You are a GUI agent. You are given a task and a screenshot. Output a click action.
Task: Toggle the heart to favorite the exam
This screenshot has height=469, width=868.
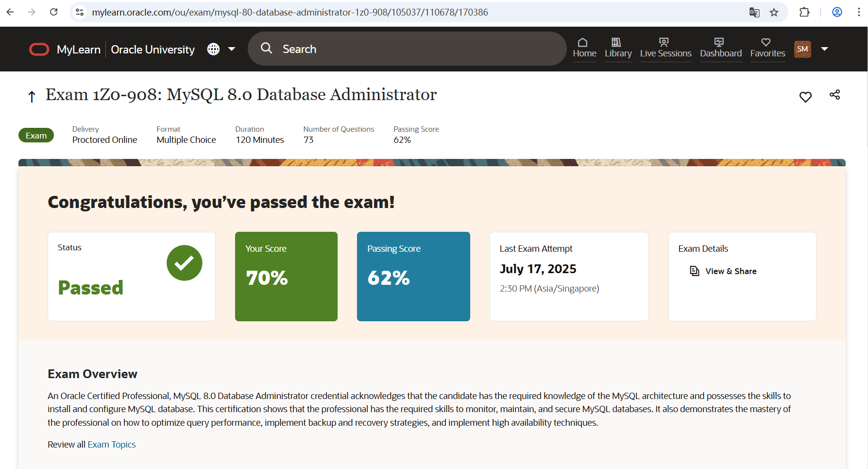pos(805,97)
